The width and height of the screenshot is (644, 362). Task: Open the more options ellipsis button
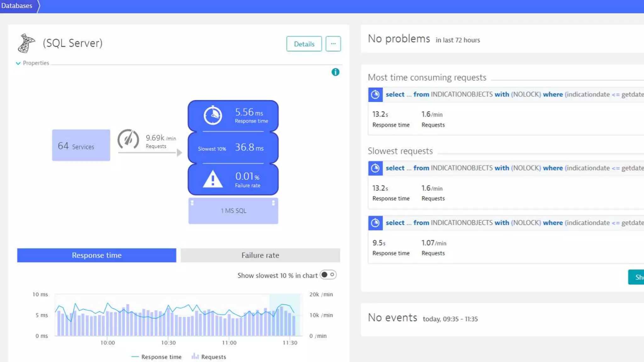pos(333,44)
